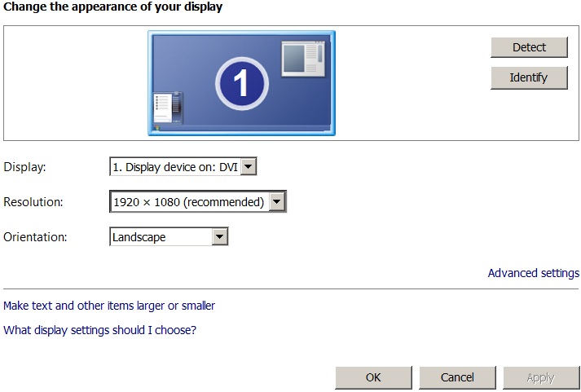Dismiss the dialog with the Cancel button
581x392 pixels.
(457, 377)
